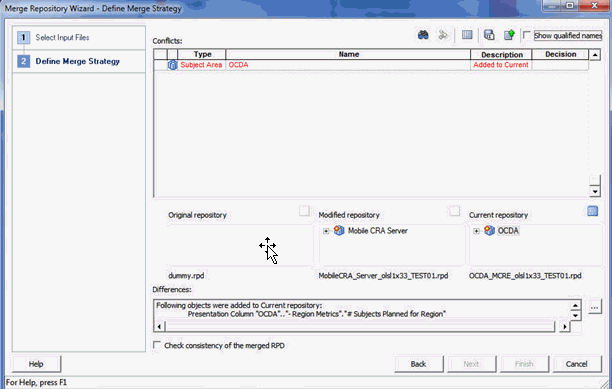Click Differences horizontal scroll right arrow

[565, 326]
